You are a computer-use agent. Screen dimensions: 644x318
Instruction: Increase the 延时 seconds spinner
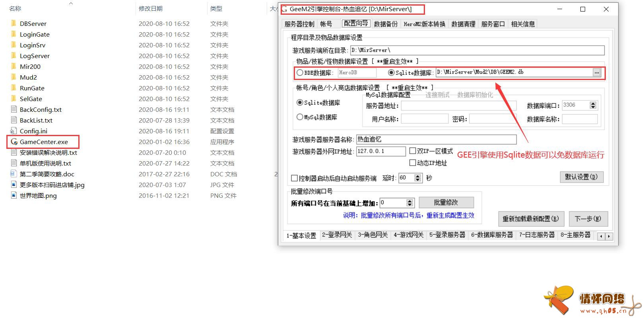coord(417,176)
